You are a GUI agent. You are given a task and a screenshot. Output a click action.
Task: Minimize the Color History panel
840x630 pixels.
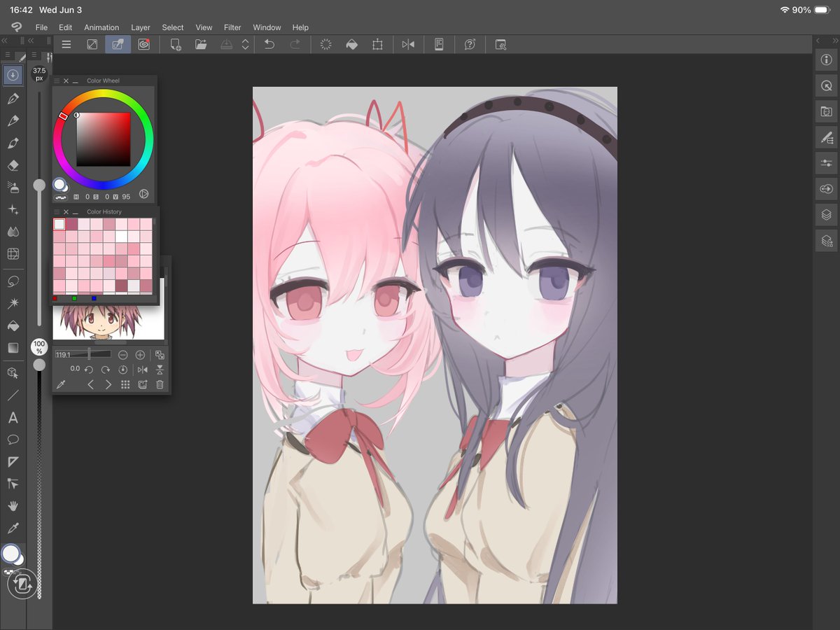76,211
